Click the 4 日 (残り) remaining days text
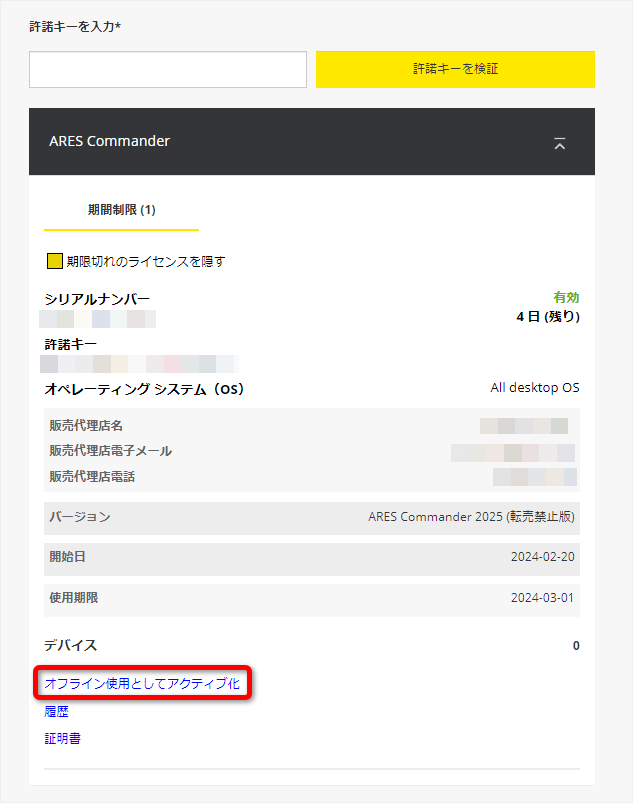 pos(548,316)
